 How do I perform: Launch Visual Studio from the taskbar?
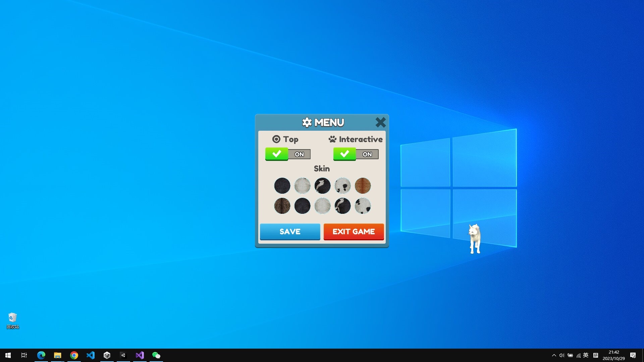click(x=140, y=355)
